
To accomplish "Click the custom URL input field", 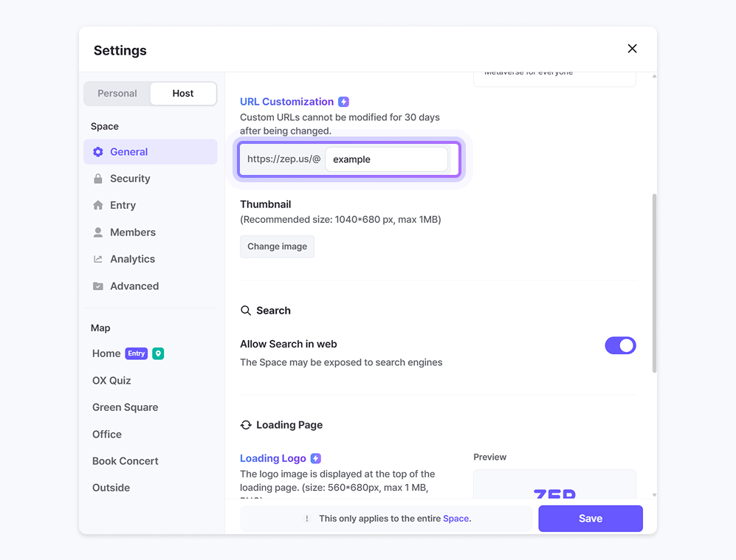I will pyautogui.click(x=386, y=159).
